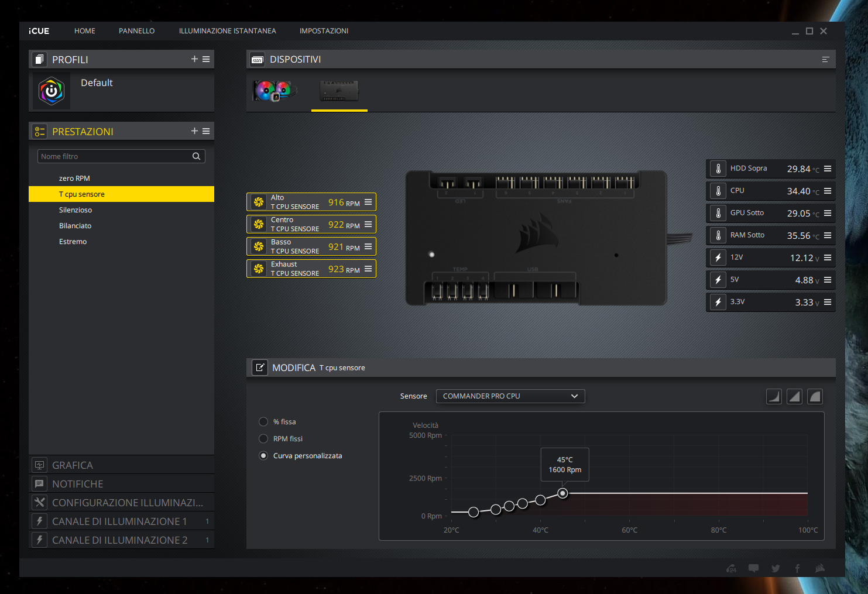Click the 12V voltage lightning icon

click(x=718, y=257)
